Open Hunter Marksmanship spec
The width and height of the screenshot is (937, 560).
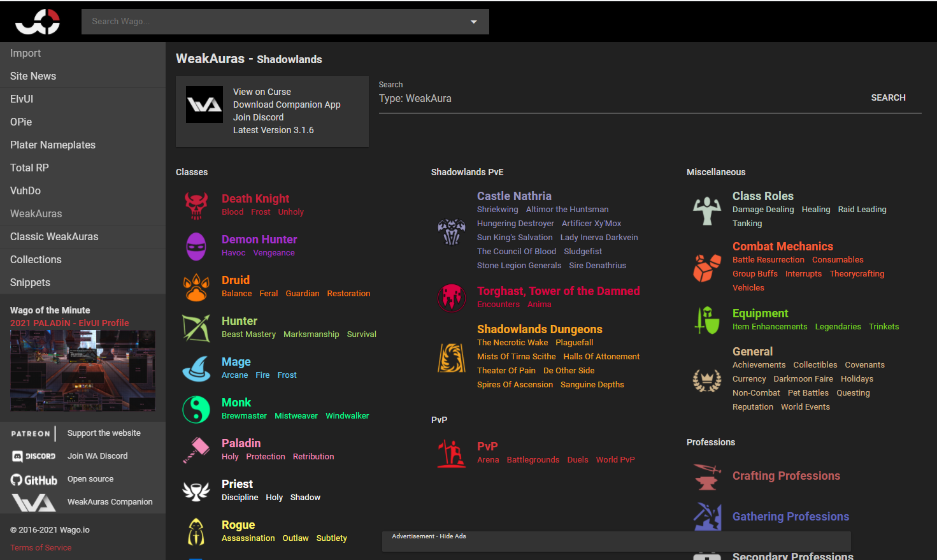coord(311,334)
